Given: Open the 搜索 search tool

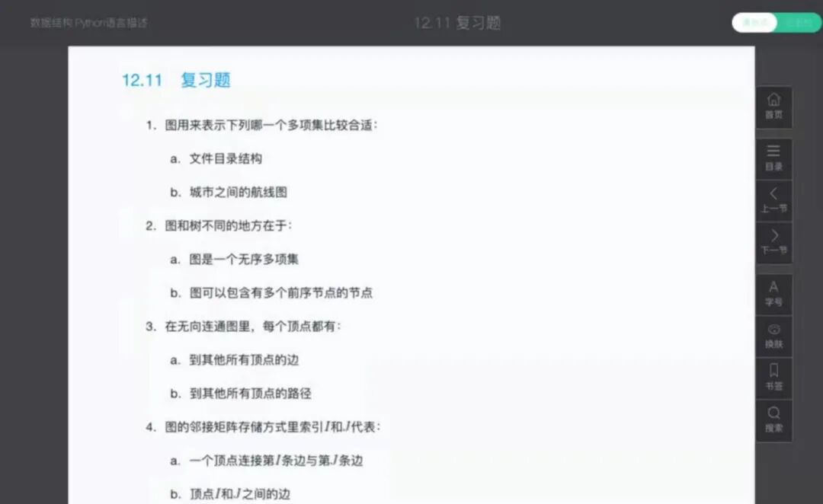Looking at the screenshot, I should click(773, 420).
